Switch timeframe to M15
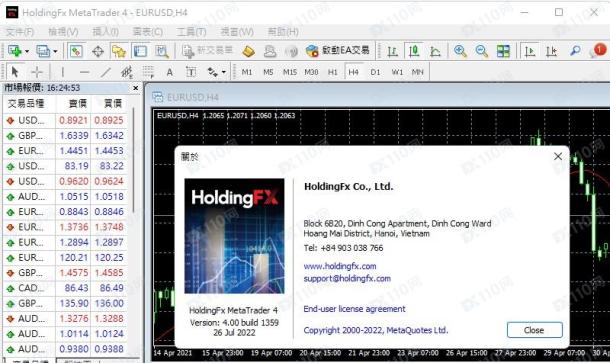This screenshot has height=363, width=610. [290, 72]
